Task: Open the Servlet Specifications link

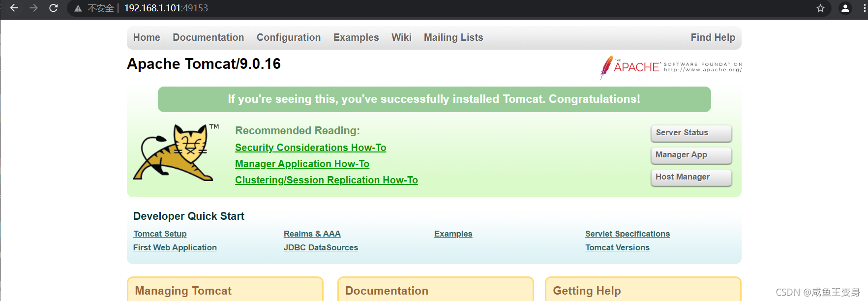Action: tap(627, 234)
